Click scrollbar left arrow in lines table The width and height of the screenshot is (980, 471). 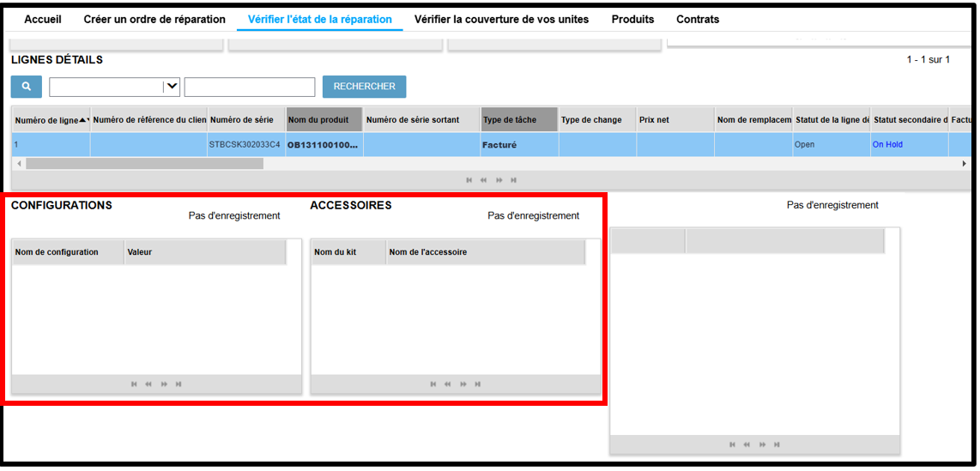point(18,163)
